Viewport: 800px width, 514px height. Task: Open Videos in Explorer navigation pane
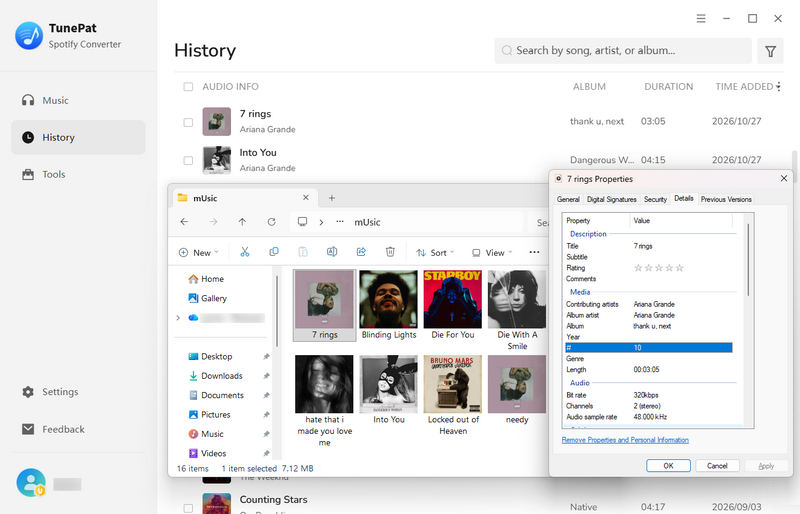tap(207, 454)
